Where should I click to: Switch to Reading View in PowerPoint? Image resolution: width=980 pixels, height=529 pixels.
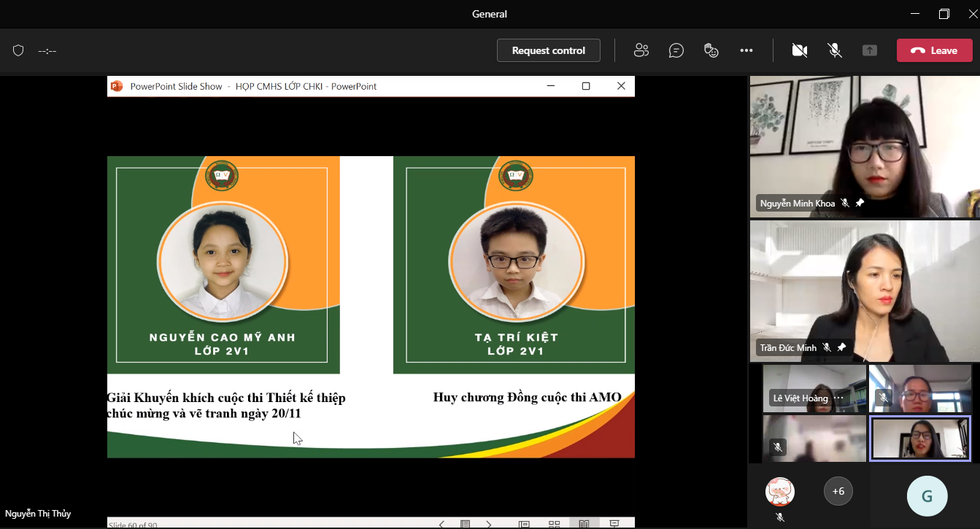click(x=584, y=524)
